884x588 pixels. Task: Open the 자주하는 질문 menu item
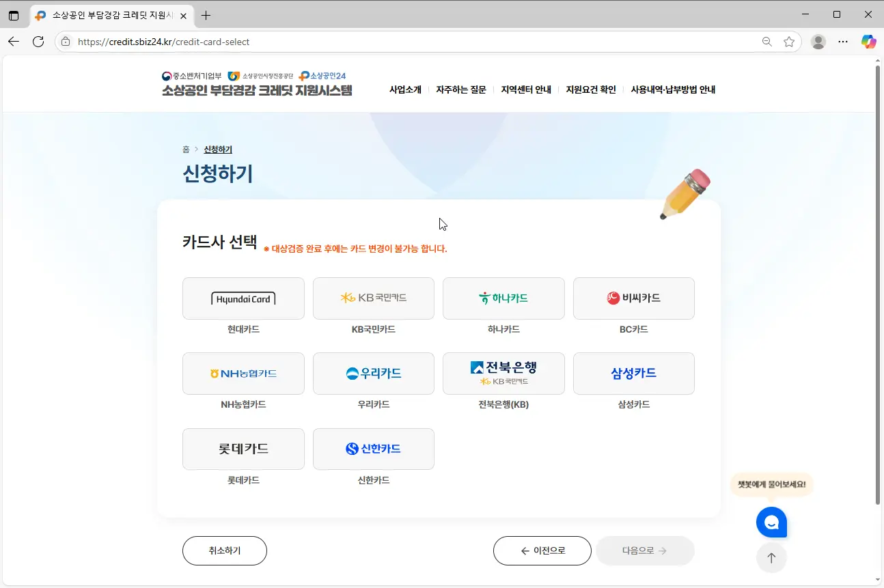point(461,89)
